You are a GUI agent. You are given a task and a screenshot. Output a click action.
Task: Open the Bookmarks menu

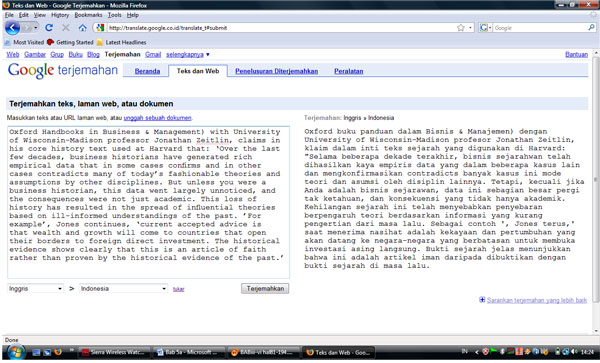88,15
